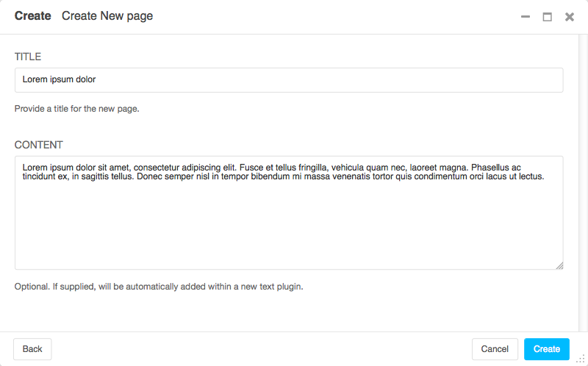The image size is (588, 366).
Task: Minimize the Create dialog window
Action: tap(525, 17)
